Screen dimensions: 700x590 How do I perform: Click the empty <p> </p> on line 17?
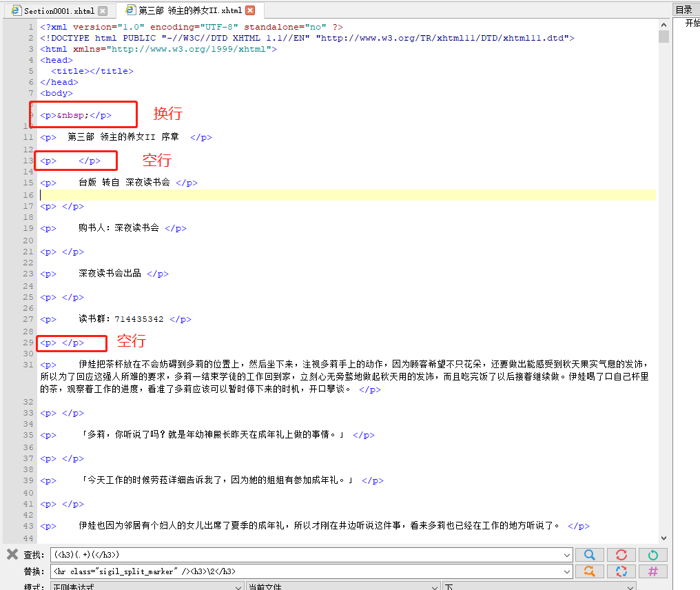point(62,206)
